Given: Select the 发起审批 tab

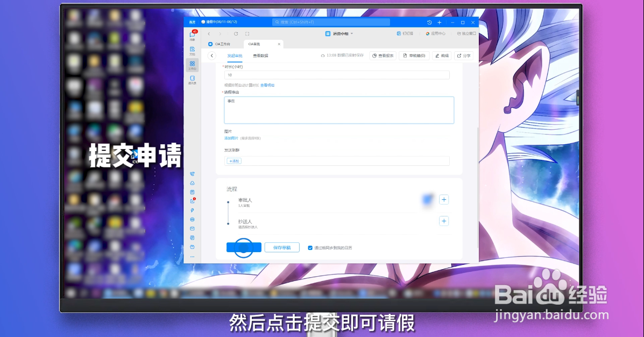Looking at the screenshot, I should tap(235, 55).
